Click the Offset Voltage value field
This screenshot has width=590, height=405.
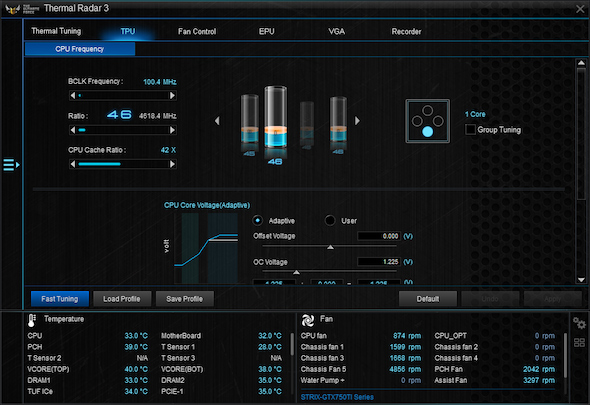379,236
